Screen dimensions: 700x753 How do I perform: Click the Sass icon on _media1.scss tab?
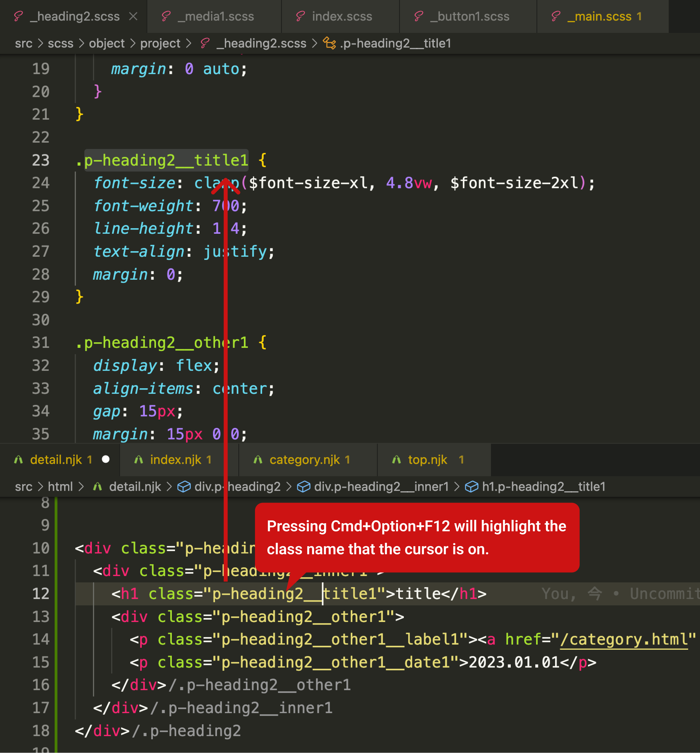pyautogui.click(x=166, y=16)
